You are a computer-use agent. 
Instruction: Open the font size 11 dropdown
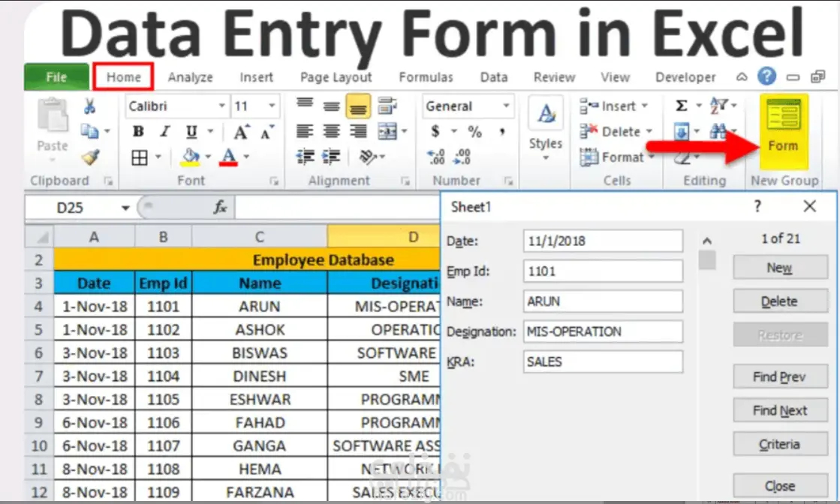click(272, 106)
